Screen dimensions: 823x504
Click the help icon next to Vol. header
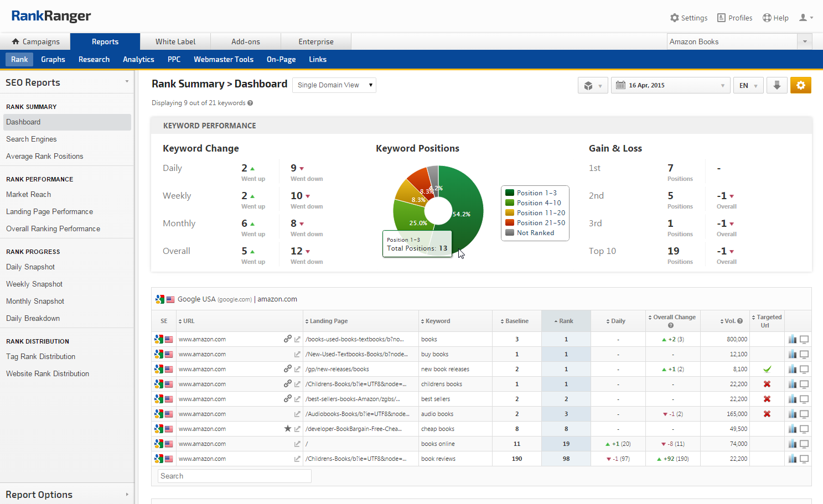coord(740,321)
